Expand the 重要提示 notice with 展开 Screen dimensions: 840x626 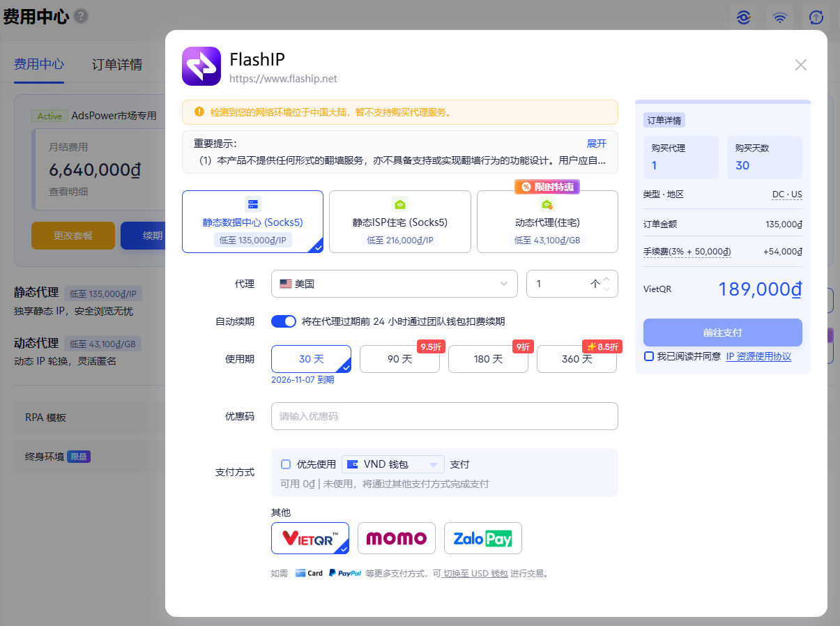pos(597,144)
